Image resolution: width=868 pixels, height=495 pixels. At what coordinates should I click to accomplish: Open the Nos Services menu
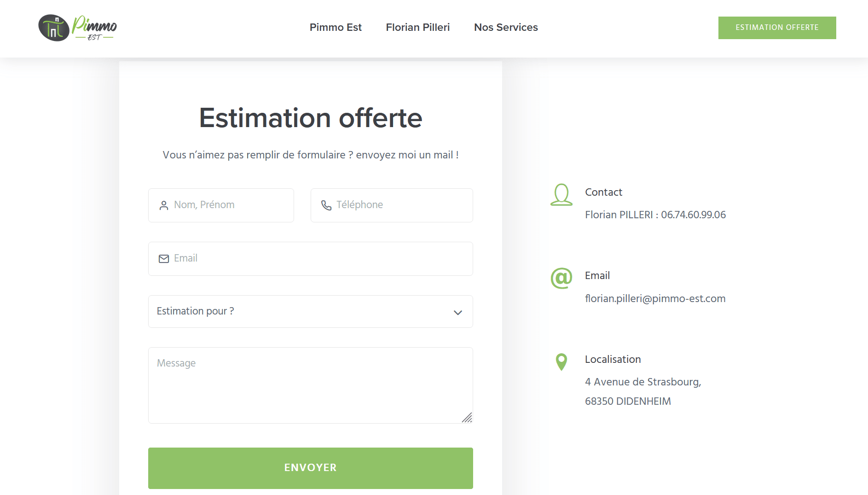(506, 28)
